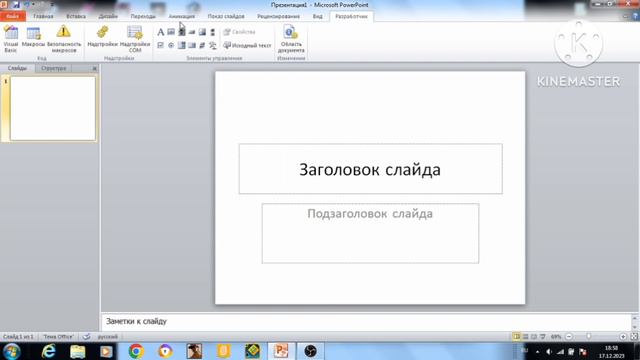Viewport: 640px width, 360px height.
Task: Launch Internet Explorer from taskbar
Action: 48,351
